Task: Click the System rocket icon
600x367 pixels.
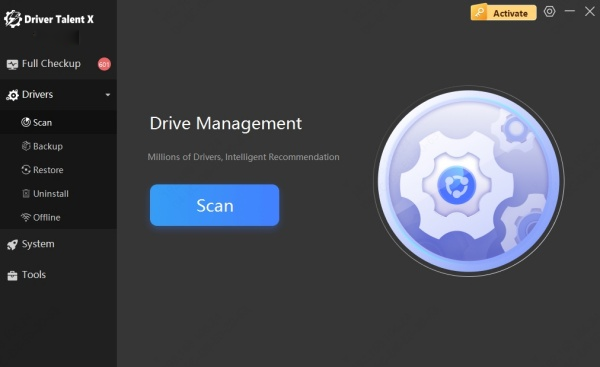Action: coord(12,245)
